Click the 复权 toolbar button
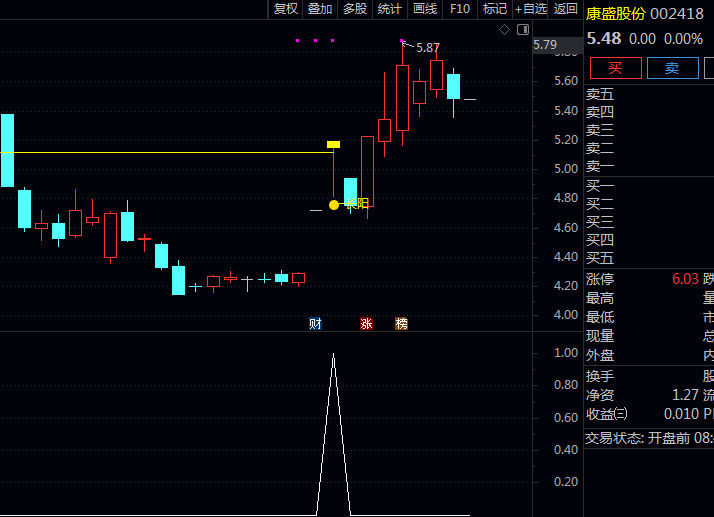The image size is (714, 517). (286, 9)
